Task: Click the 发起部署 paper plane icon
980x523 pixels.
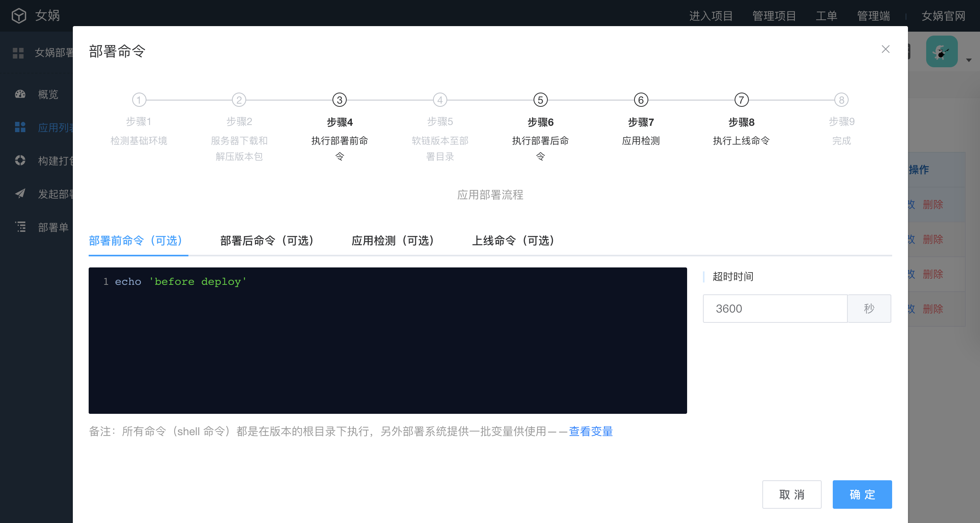Action: point(20,194)
